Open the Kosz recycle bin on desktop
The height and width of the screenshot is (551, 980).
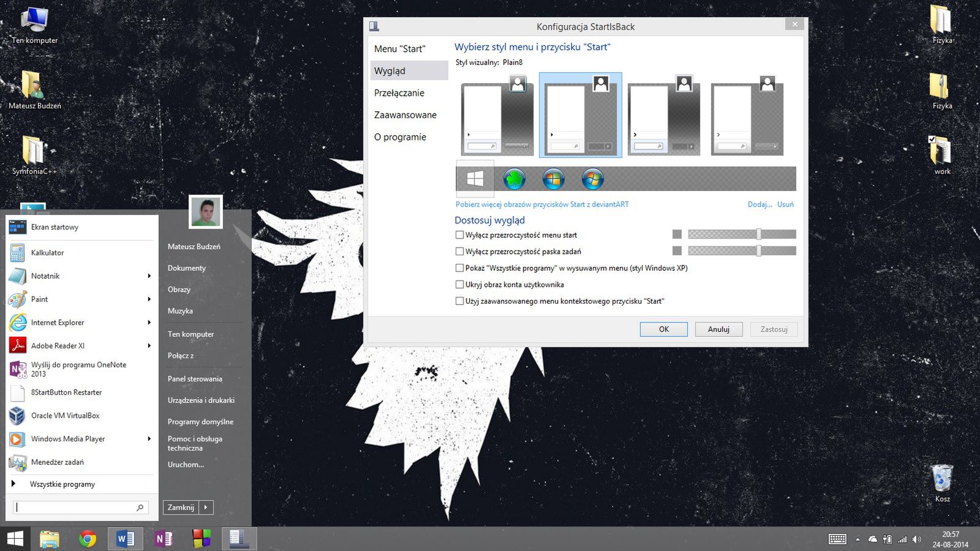[942, 479]
